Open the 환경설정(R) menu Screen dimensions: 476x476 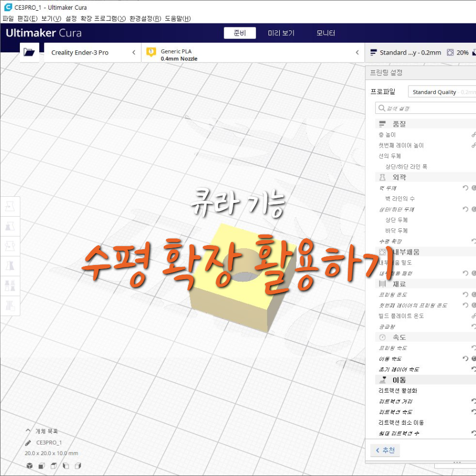point(145,18)
